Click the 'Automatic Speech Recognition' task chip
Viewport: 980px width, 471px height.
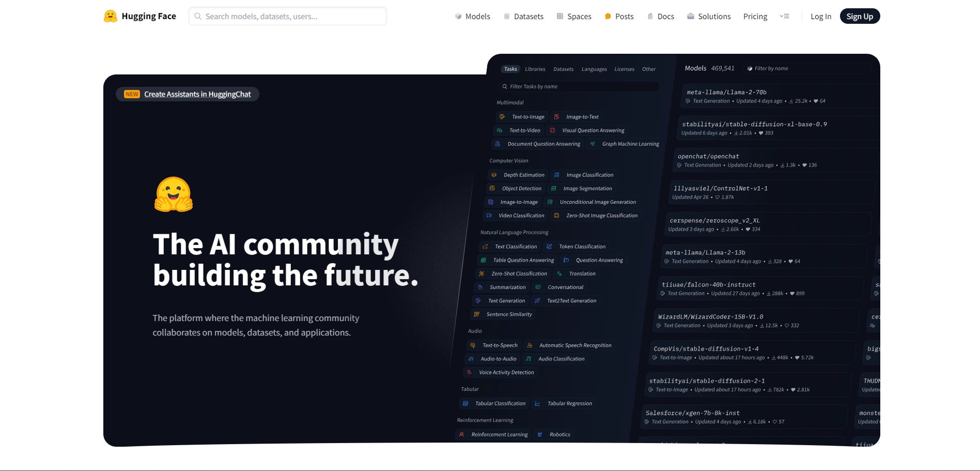point(569,345)
